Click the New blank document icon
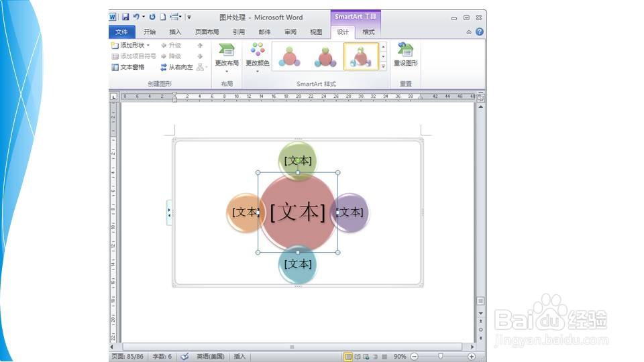This screenshot has width=644, height=362. pyautogui.click(x=162, y=17)
